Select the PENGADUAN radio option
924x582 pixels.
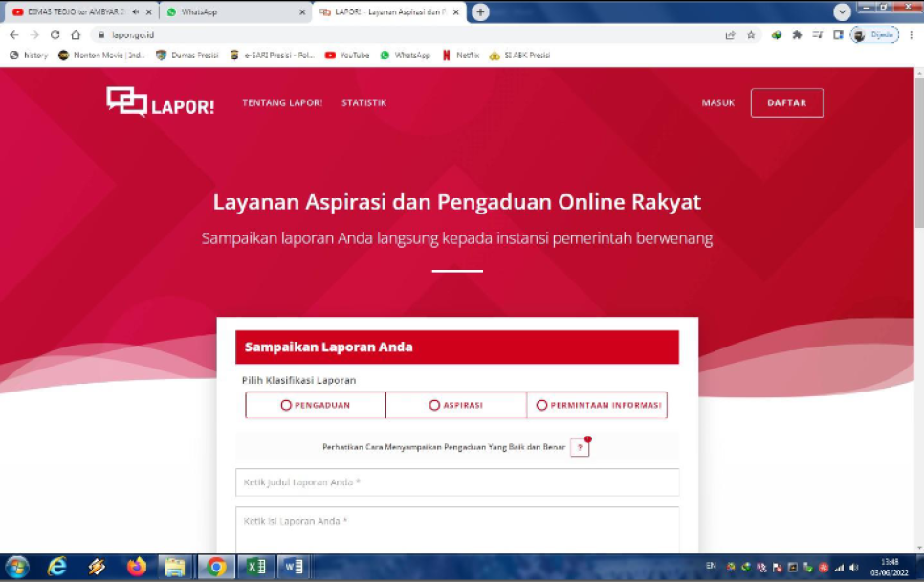[286, 405]
